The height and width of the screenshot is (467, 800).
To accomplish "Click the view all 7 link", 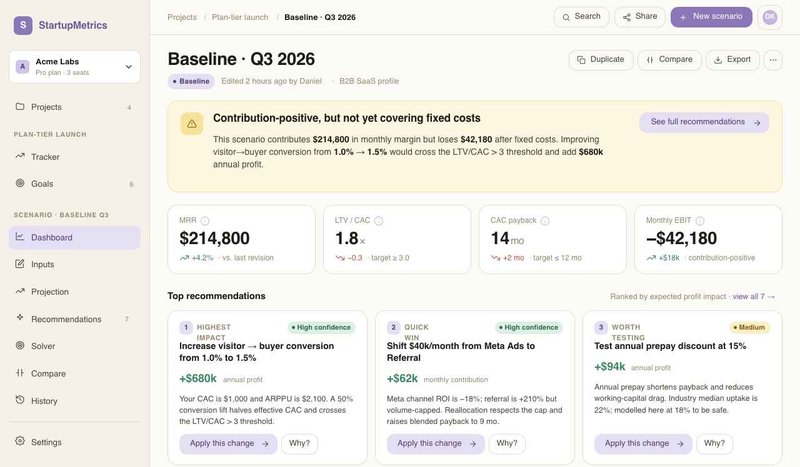I will (754, 297).
